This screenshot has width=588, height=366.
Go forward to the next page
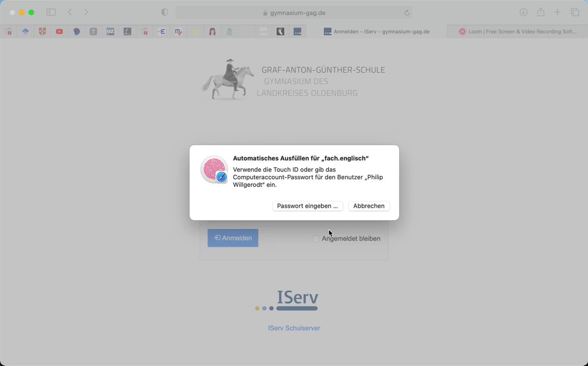[x=86, y=12]
